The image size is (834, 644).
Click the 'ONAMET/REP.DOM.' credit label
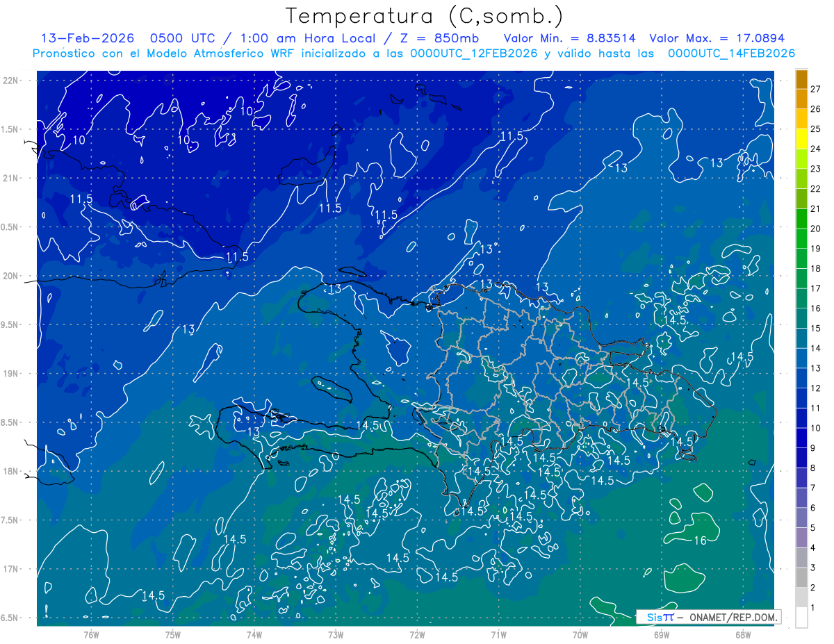pyautogui.click(x=732, y=617)
